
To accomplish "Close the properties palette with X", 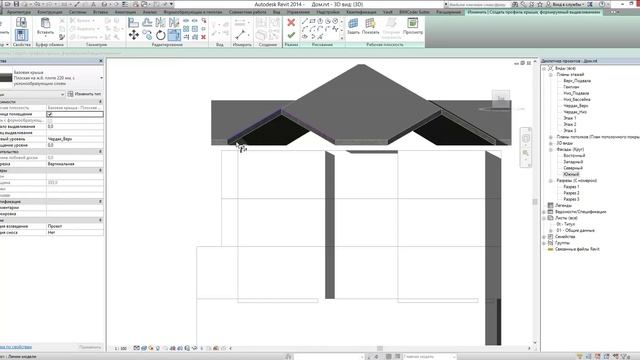I will pyautogui.click(x=101, y=61).
